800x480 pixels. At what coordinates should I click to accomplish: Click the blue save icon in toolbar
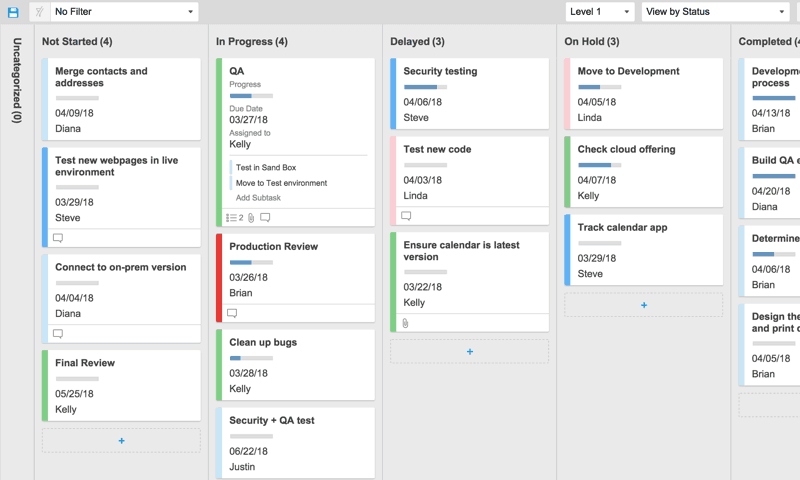coord(13,12)
